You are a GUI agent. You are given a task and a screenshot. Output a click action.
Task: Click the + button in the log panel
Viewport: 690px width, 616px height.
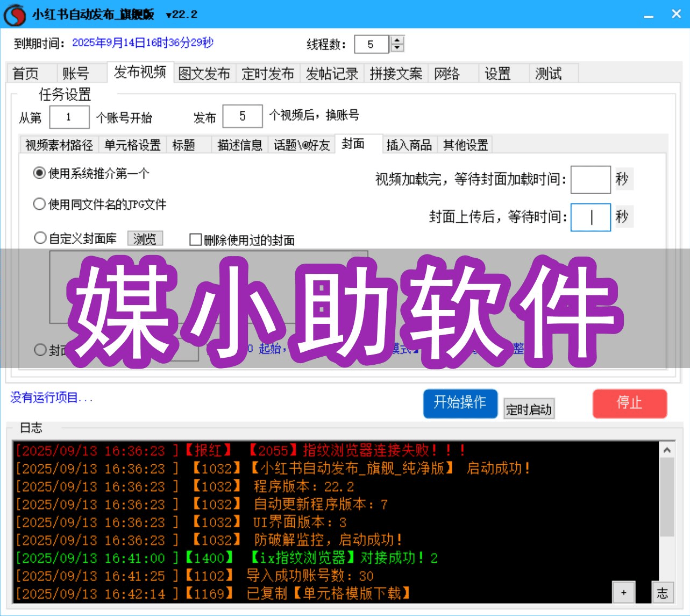coord(623,592)
